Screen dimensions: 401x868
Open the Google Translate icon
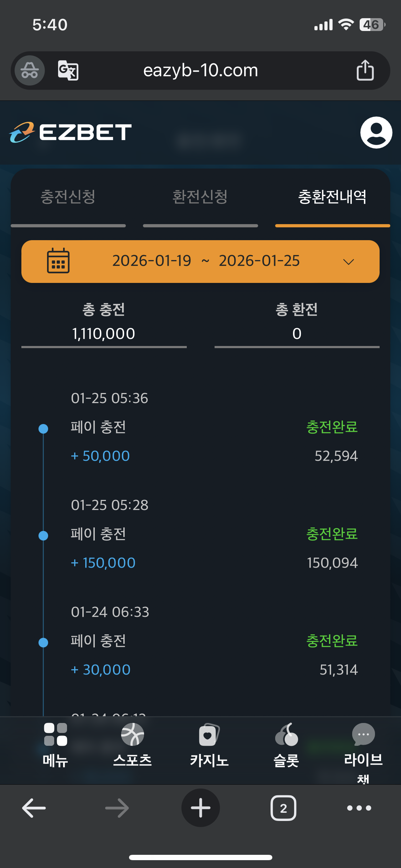68,71
